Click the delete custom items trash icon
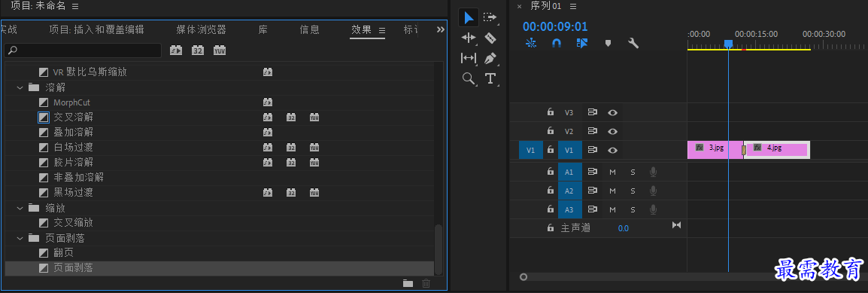Viewport: 868px width, 293px height. tap(426, 283)
